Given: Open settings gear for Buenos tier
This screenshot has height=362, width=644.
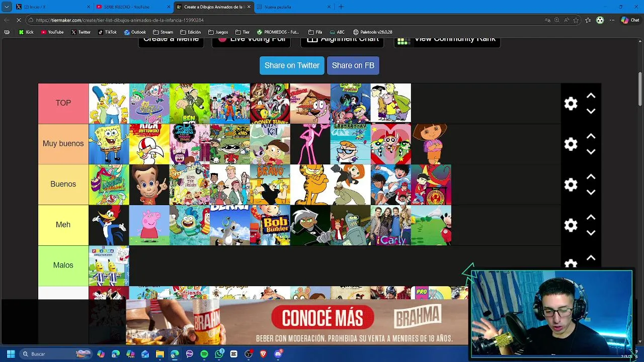Looking at the screenshot, I should pos(571,185).
